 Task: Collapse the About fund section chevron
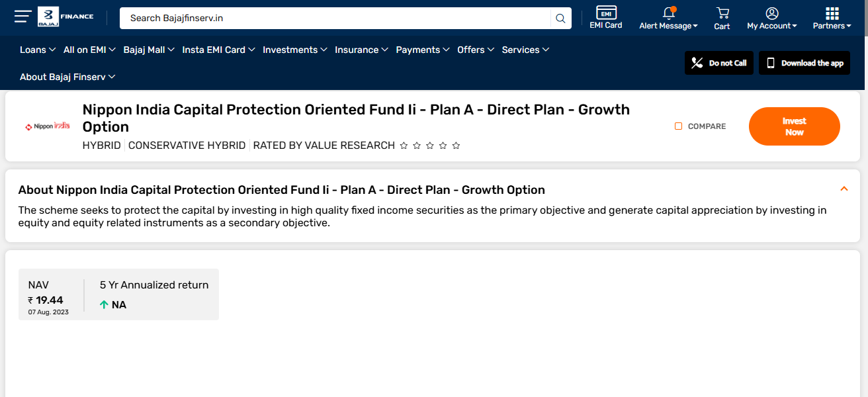[844, 189]
